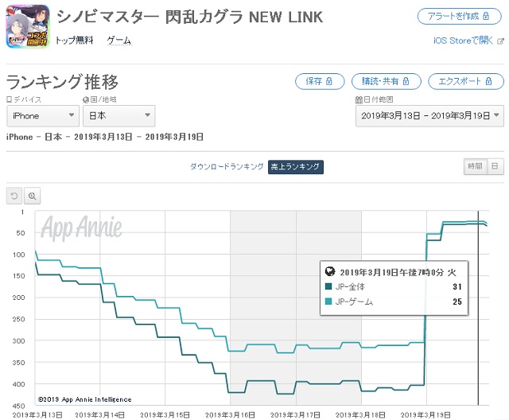Click the JP-ゲーム light teal swatch
The width and height of the screenshot is (509, 420).
328,301
